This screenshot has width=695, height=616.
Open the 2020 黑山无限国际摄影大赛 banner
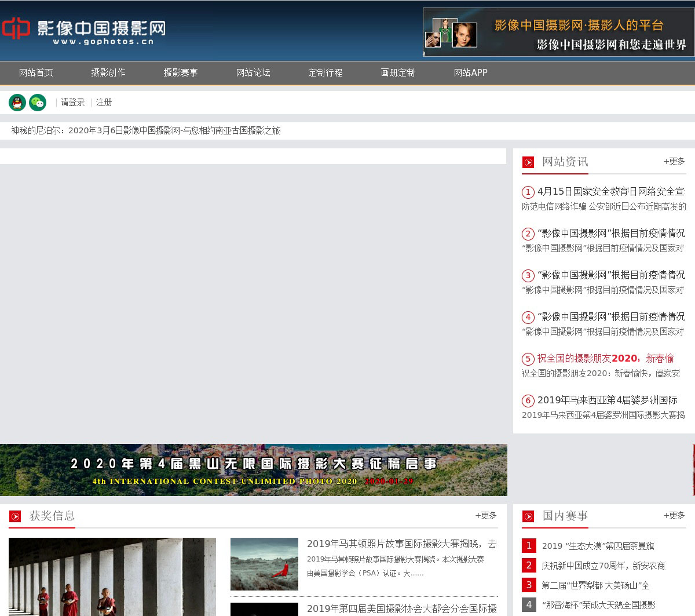tap(253, 470)
